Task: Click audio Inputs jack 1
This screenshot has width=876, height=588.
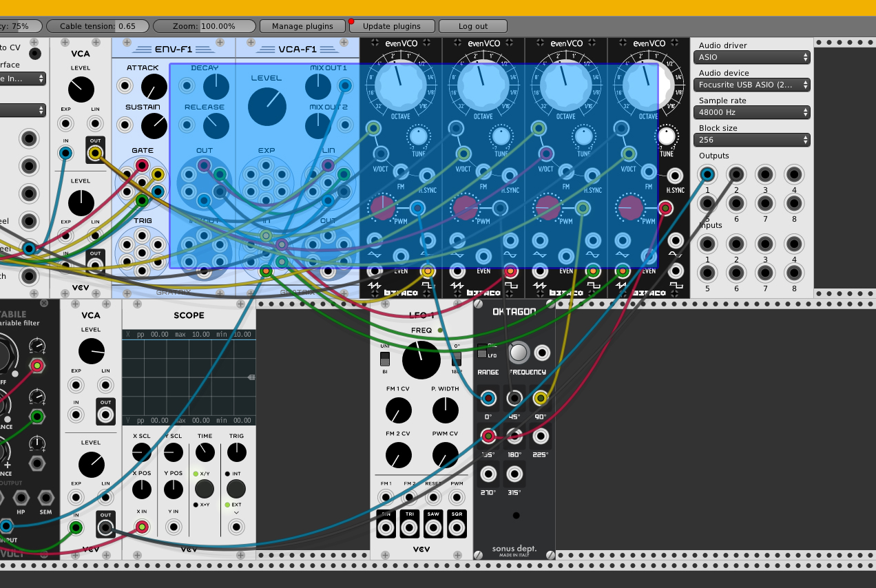Action: (x=707, y=244)
